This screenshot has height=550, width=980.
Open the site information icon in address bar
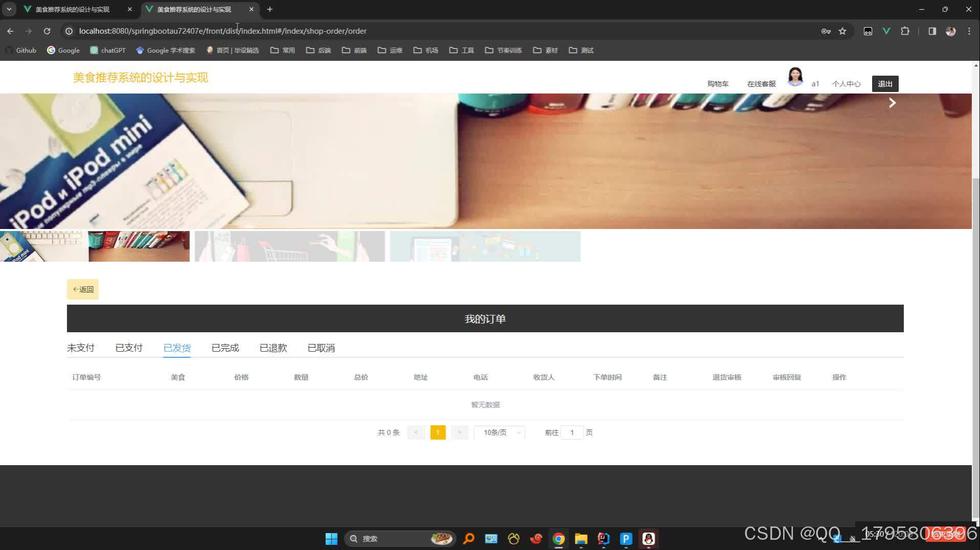pos(69,31)
